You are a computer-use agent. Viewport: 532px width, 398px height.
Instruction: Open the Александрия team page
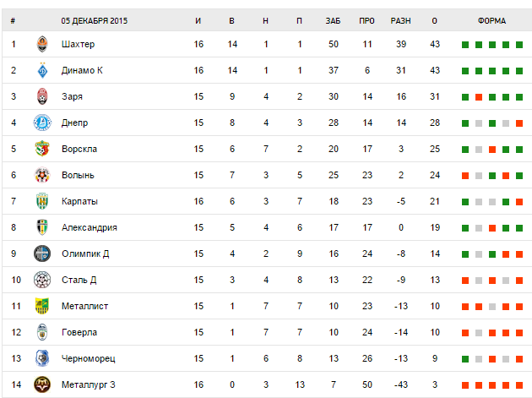pyautogui.click(x=90, y=227)
